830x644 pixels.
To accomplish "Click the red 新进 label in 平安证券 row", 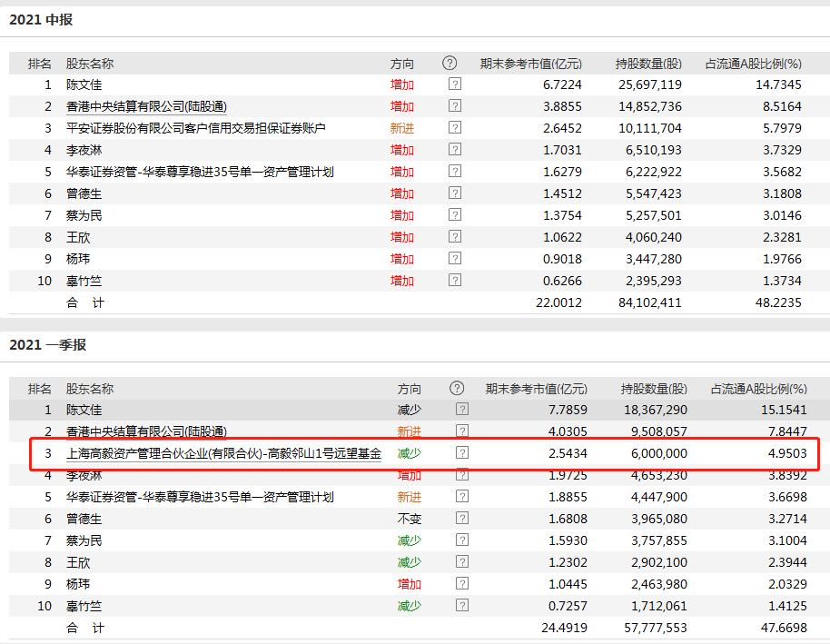I will (403, 128).
